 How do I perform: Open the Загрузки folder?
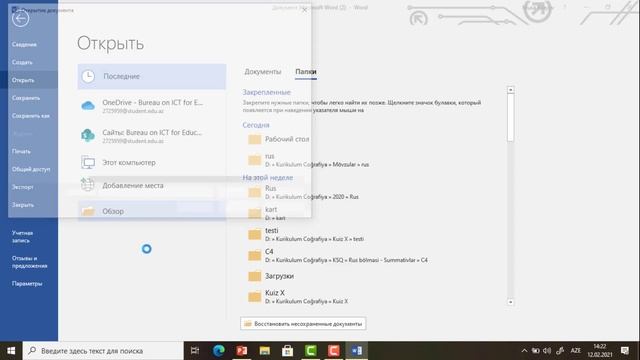271,276
